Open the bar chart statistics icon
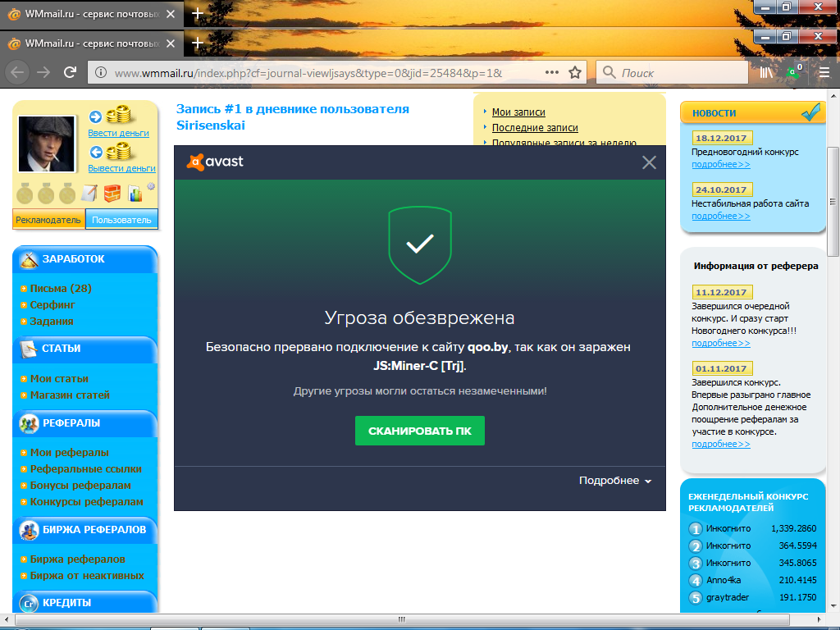This screenshot has height=630, width=840. 135,194
